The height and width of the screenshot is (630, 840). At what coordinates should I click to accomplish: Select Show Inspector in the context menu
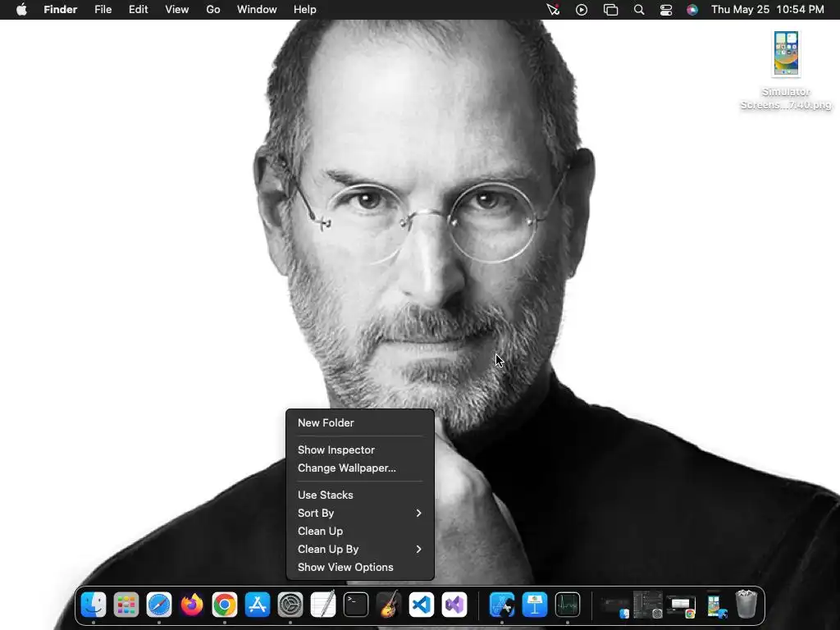(360, 450)
